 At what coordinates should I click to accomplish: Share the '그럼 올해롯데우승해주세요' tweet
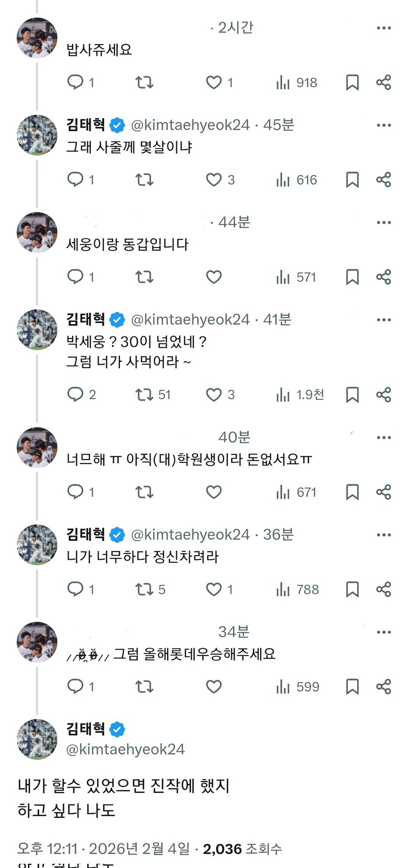click(383, 686)
